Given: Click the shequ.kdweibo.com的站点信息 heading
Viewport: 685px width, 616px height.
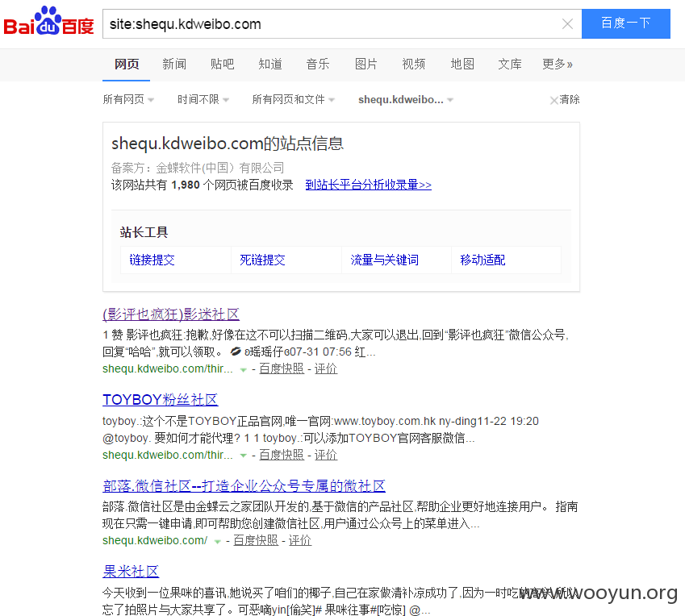Looking at the screenshot, I should click(228, 144).
